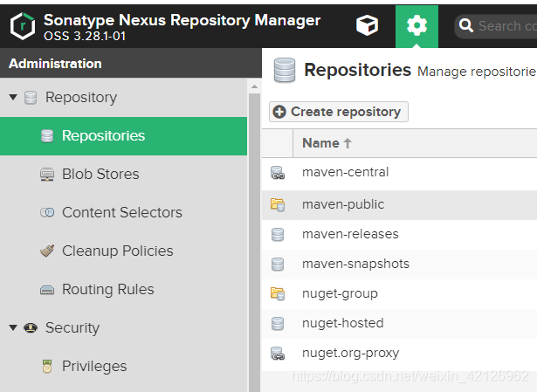Click the Sonatype Nexus Repository Manager title

(182, 21)
